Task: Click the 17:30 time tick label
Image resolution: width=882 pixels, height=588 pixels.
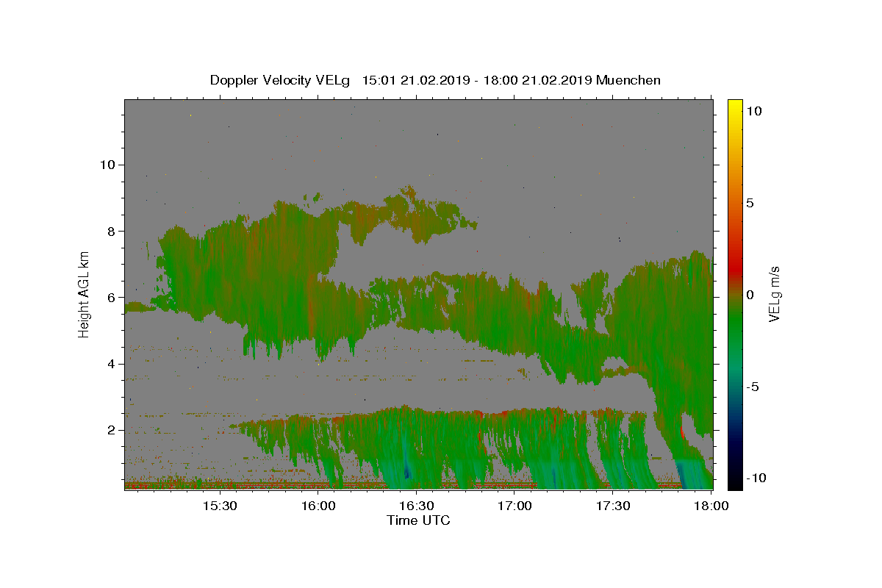Action: click(613, 506)
